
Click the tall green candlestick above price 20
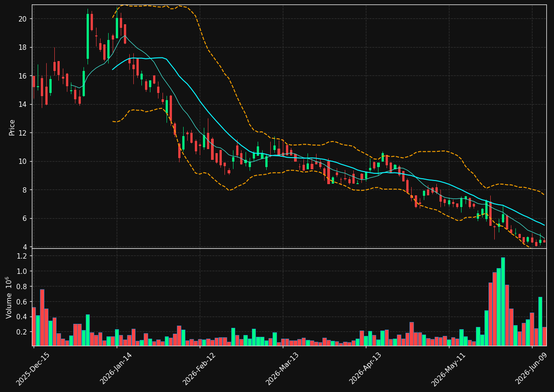tap(88, 36)
